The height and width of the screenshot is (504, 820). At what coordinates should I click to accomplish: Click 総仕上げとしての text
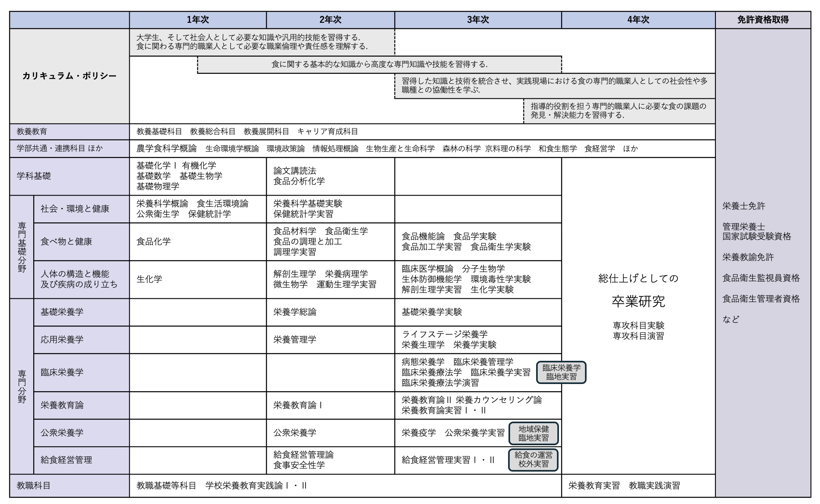(638, 278)
